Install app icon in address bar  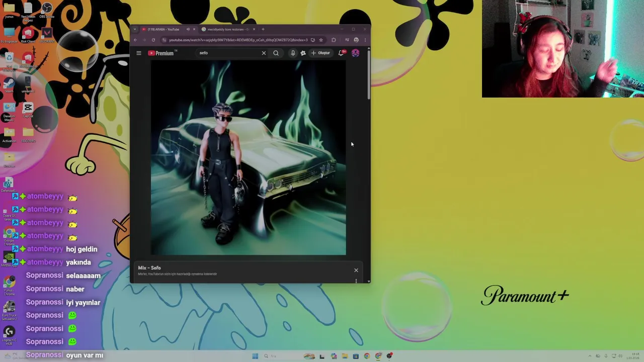pos(313,40)
